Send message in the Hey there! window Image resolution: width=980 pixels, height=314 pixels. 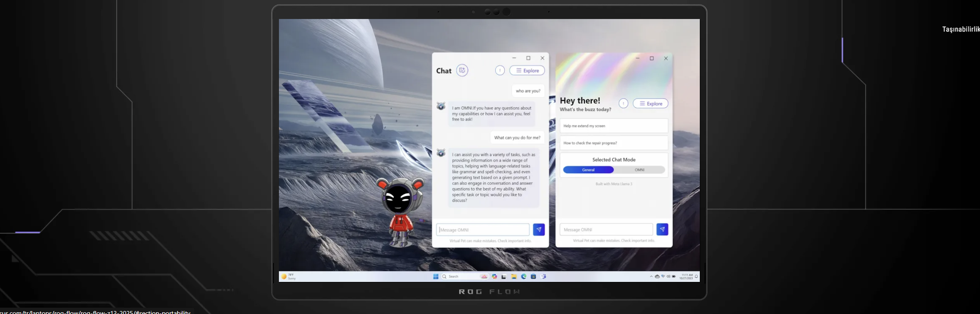click(662, 230)
